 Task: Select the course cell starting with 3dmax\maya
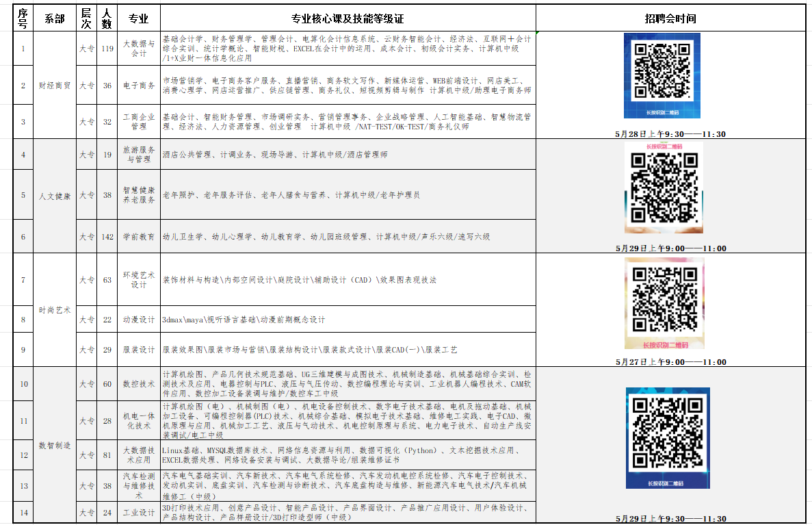348,320
